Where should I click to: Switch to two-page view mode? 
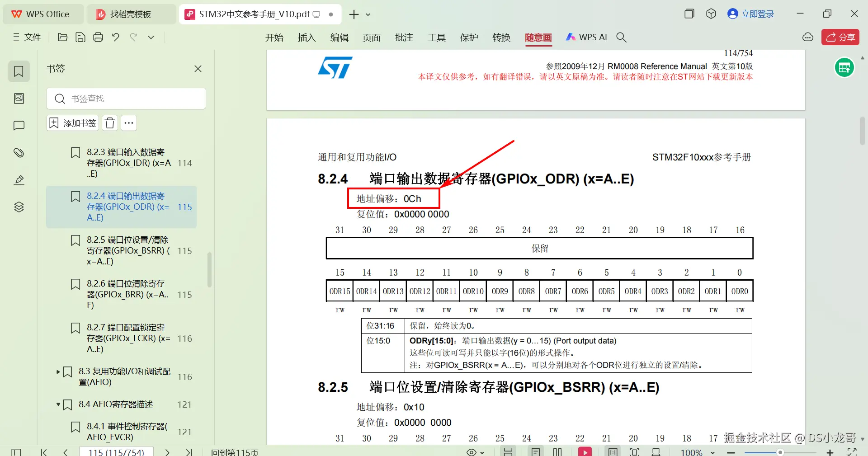(557, 452)
